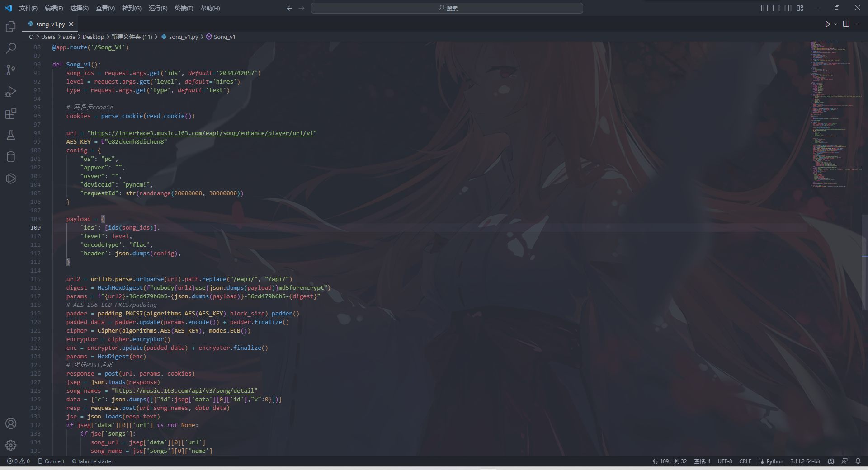Open the Manage gear icon
Screen dimensions: 868x470
coord(11,445)
